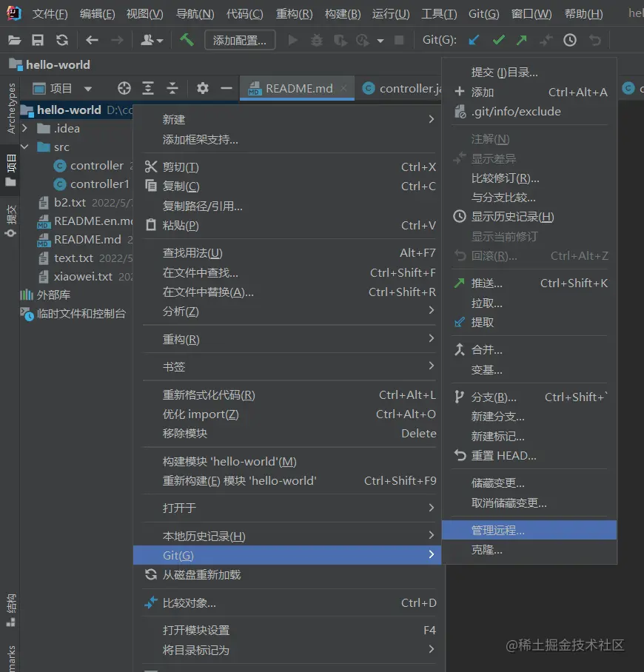Screen dimensions: 644x672
Task: Navigate back using the left arrow icon
Action: point(90,39)
